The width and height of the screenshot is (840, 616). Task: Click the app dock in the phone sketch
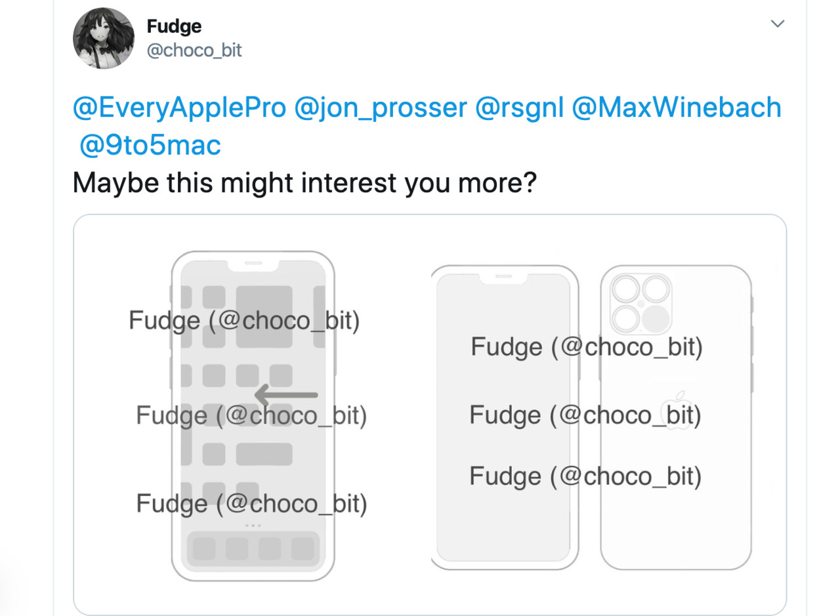253,548
